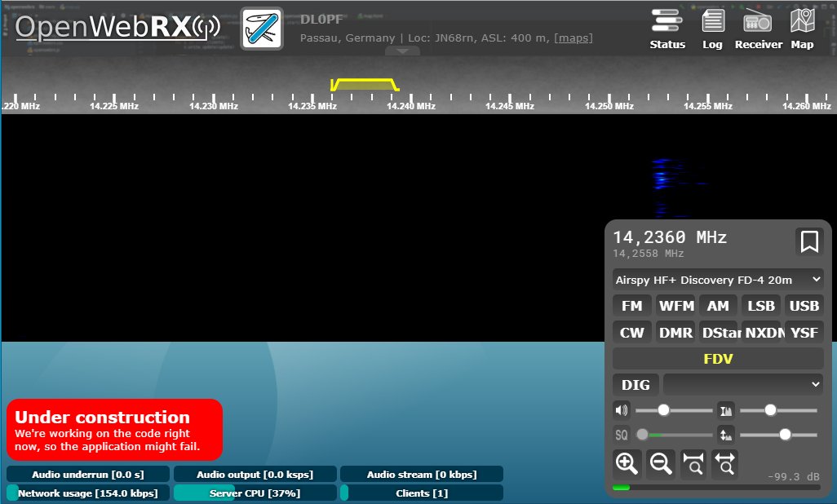Click the 14,2558 MHz mouse frequency readout

648,254
